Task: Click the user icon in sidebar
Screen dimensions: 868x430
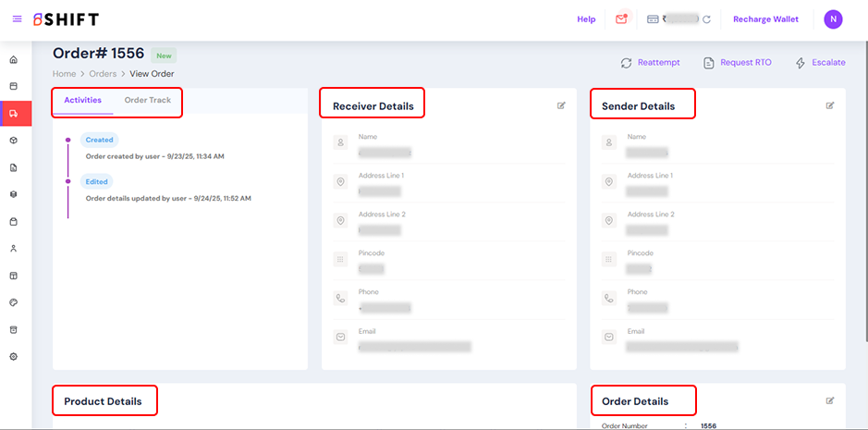Action: point(14,249)
